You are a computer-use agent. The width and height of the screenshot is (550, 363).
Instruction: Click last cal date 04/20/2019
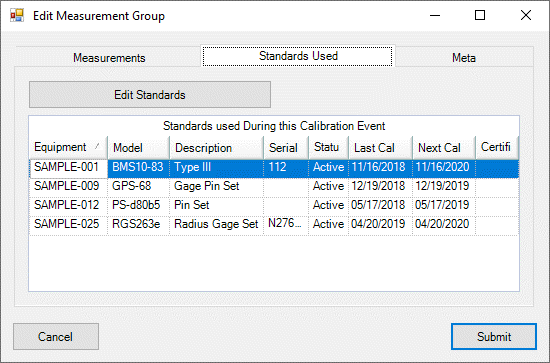380,226
